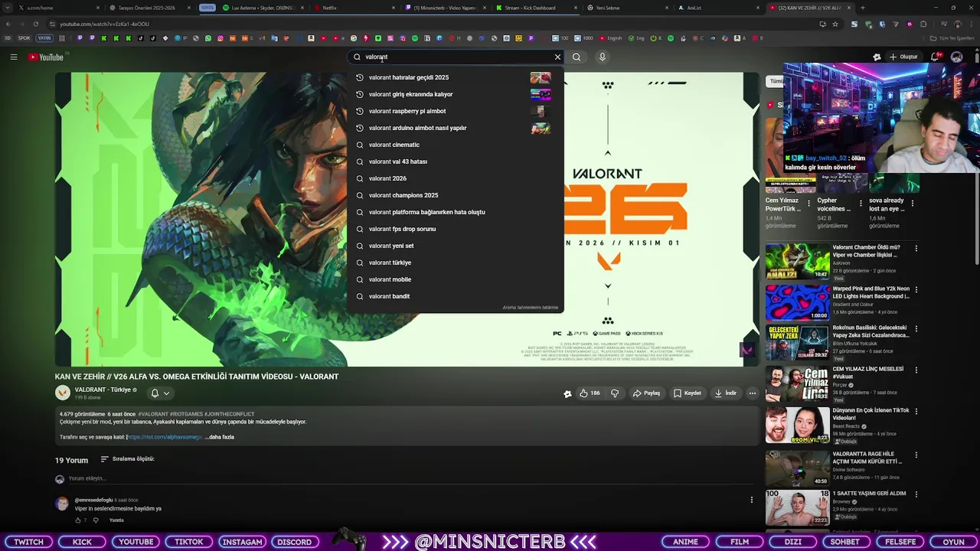Open a new browser tab with plus
Screen dimensions: 980x551
click(862, 8)
